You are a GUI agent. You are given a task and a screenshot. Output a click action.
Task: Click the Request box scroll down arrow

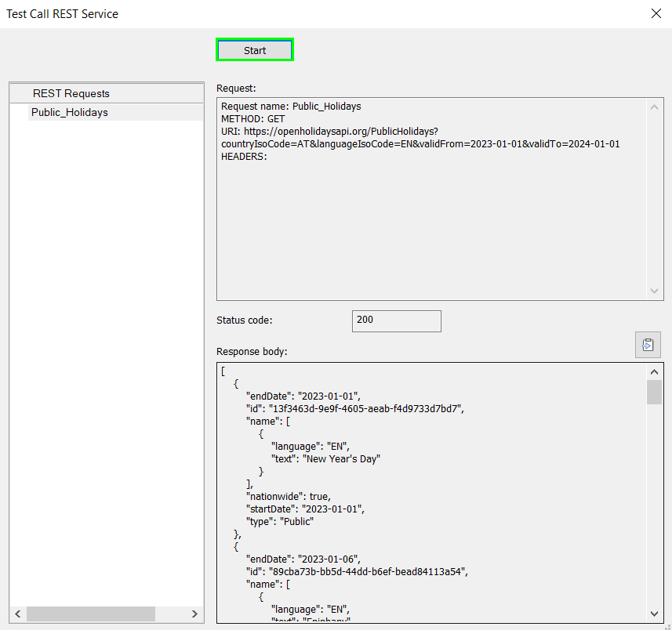tap(655, 291)
